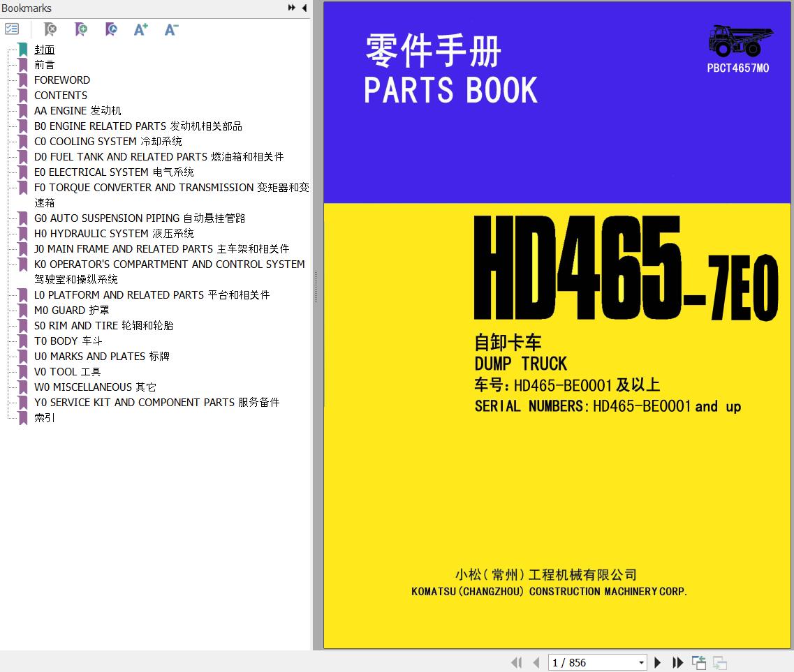
Task: Decrease bookmark text size with A-
Action: (171, 29)
